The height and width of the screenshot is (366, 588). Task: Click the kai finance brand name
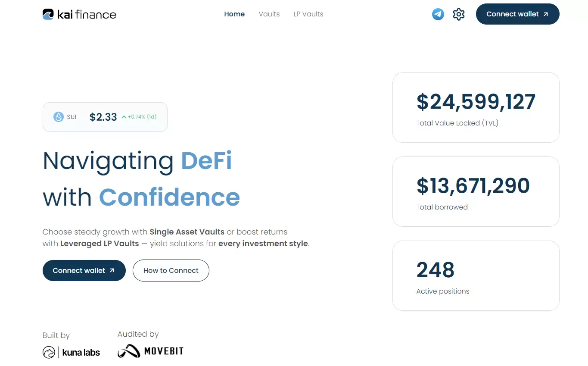(x=87, y=15)
